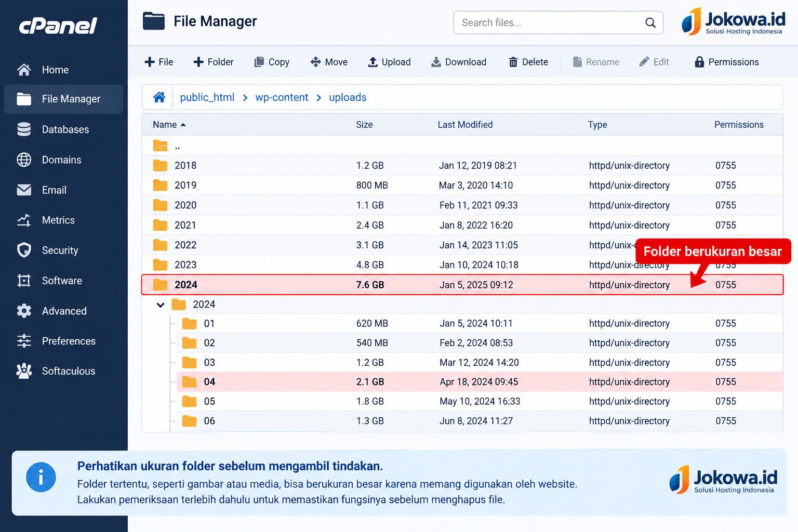Go to Domains section

(x=61, y=159)
